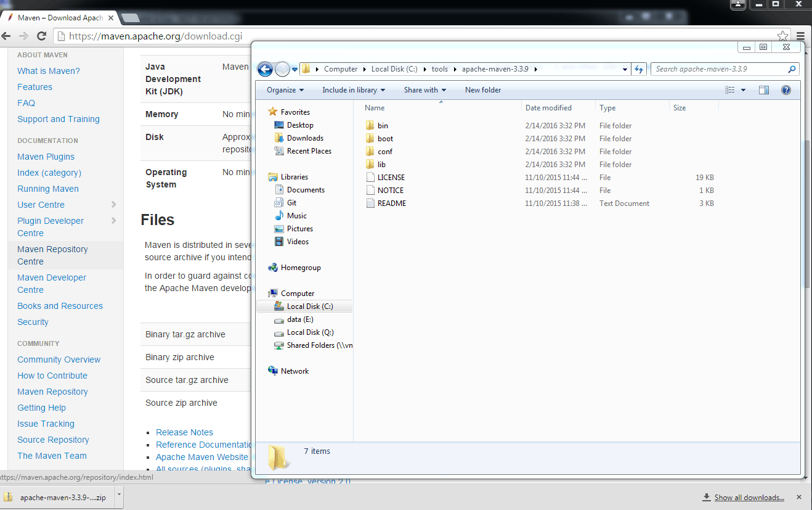Open Explorer Help question-mark icon
This screenshot has height=510, width=812.
(x=786, y=90)
